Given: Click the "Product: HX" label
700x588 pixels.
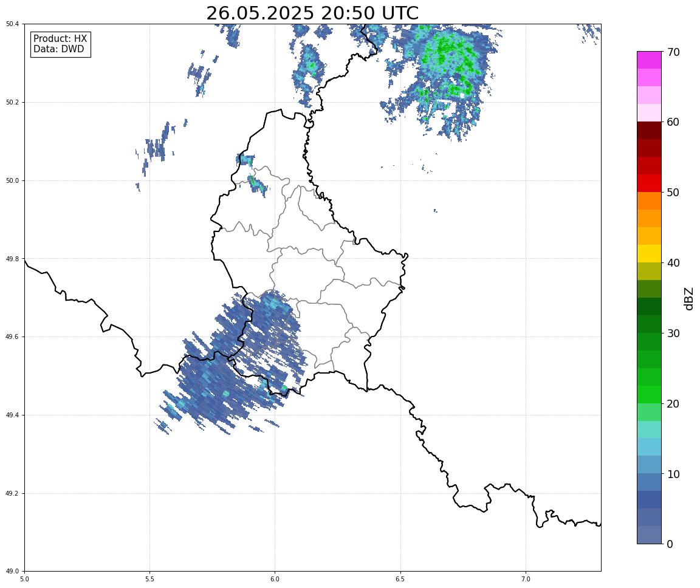Looking at the screenshot, I should [60, 38].
